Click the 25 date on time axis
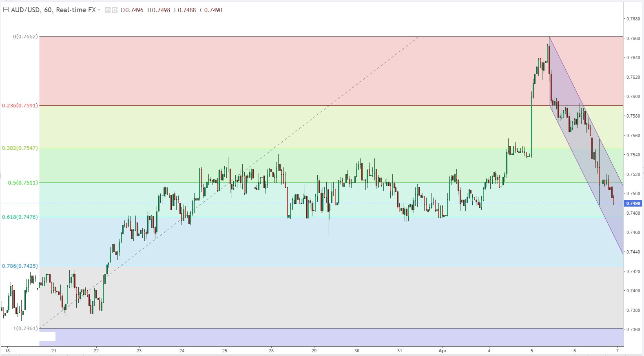The width and height of the screenshot is (644, 356). tap(225, 350)
